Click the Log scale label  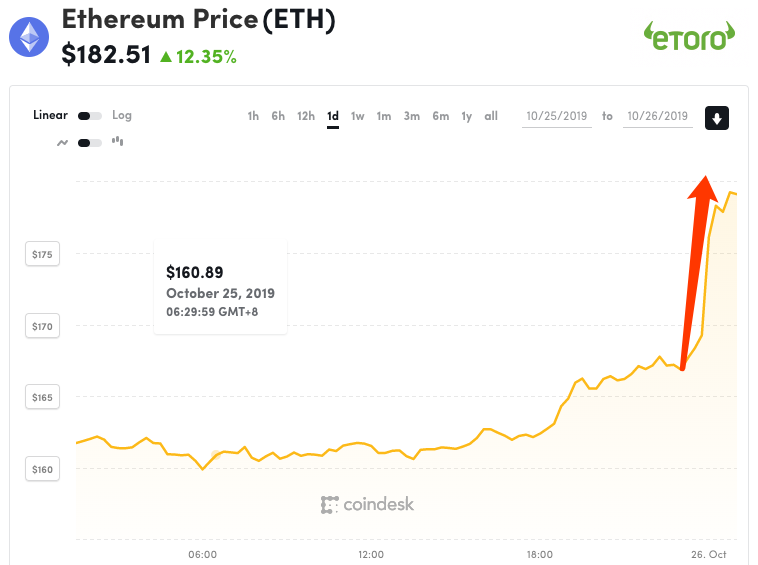pyautogui.click(x=122, y=115)
